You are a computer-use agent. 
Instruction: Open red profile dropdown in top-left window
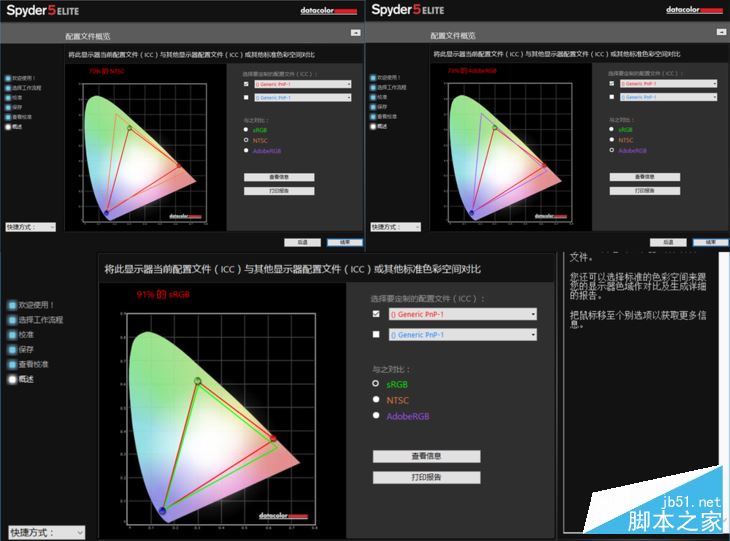tap(303, 84)
